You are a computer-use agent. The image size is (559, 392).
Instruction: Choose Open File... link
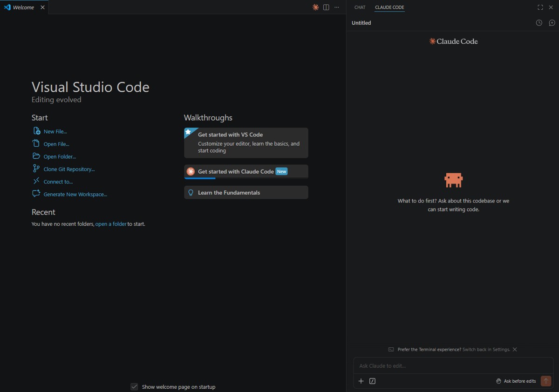click(x=56, y=144)
